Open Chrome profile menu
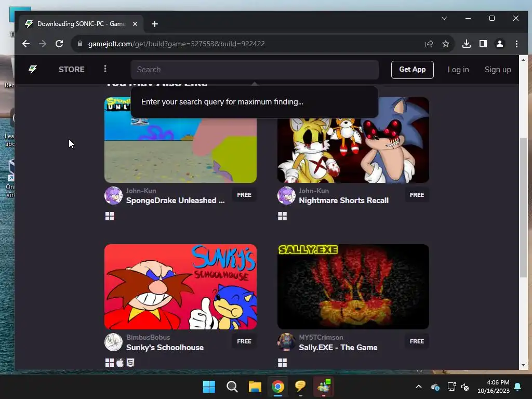 [500, 44]
